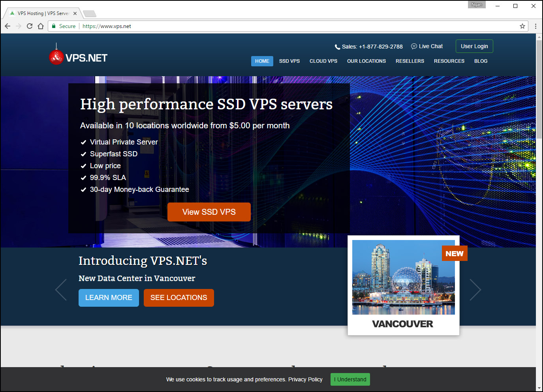Click checkmark beside Virtual Private Server
Viewport: 543px width, 392px height.
click(x=83, y=143)
